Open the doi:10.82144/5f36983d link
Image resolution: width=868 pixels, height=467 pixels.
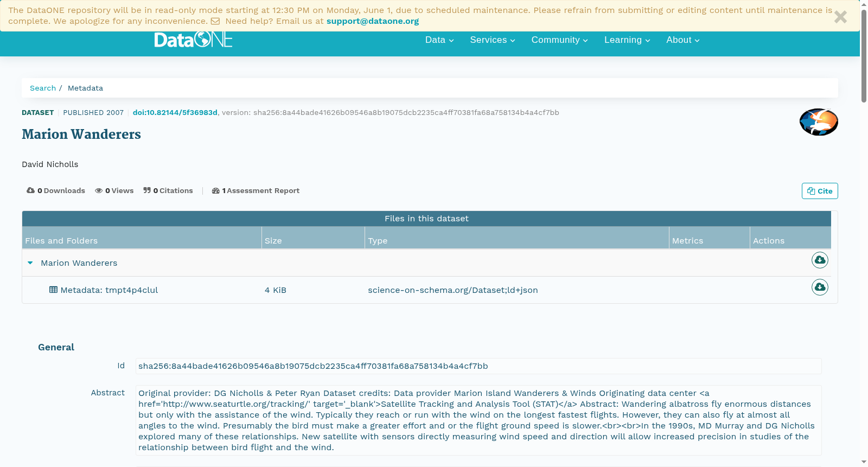point(175,112)
